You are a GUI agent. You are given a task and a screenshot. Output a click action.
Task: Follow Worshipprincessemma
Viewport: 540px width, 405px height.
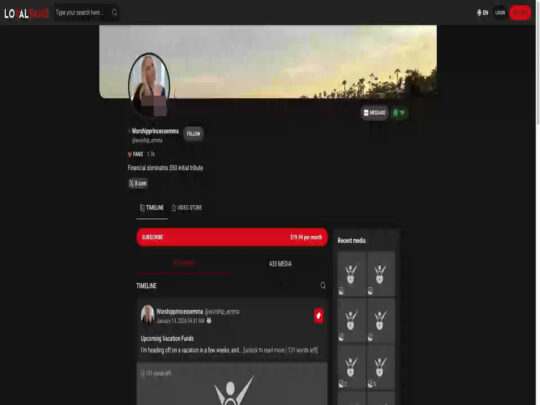(x=193, y=134)
